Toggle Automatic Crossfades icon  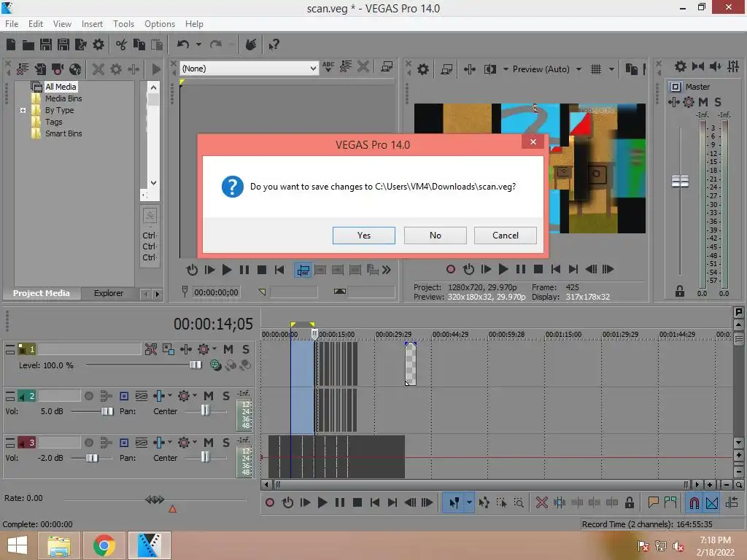(712, 502)
